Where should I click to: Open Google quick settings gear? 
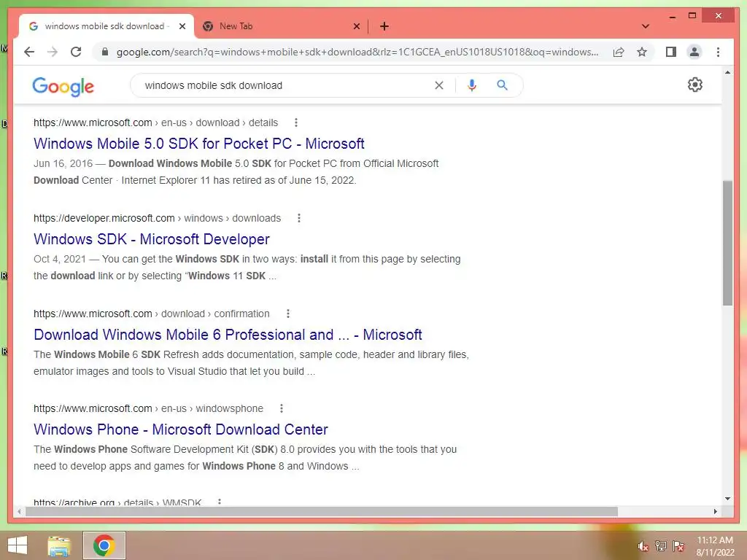click(x=695, y=85)
